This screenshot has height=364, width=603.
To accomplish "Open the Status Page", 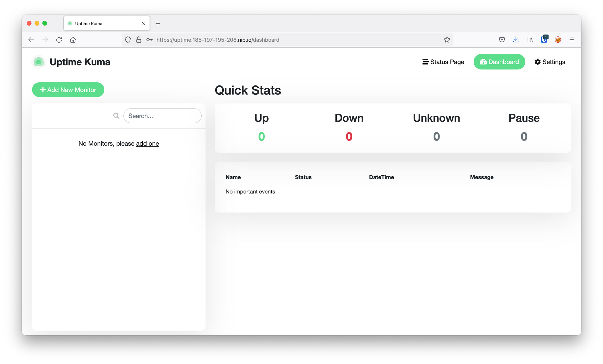I will pyautogui.click(x=443, y=62).
